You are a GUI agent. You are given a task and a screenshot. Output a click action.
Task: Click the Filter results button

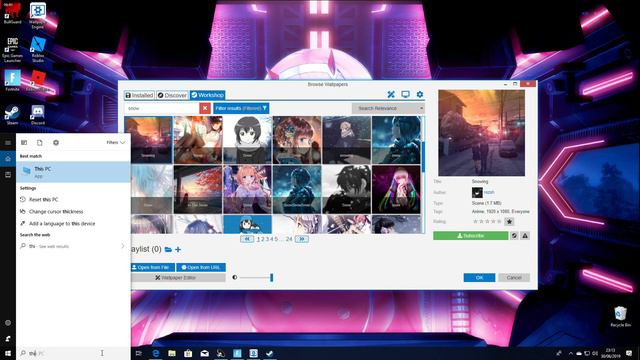coord(241,108)
